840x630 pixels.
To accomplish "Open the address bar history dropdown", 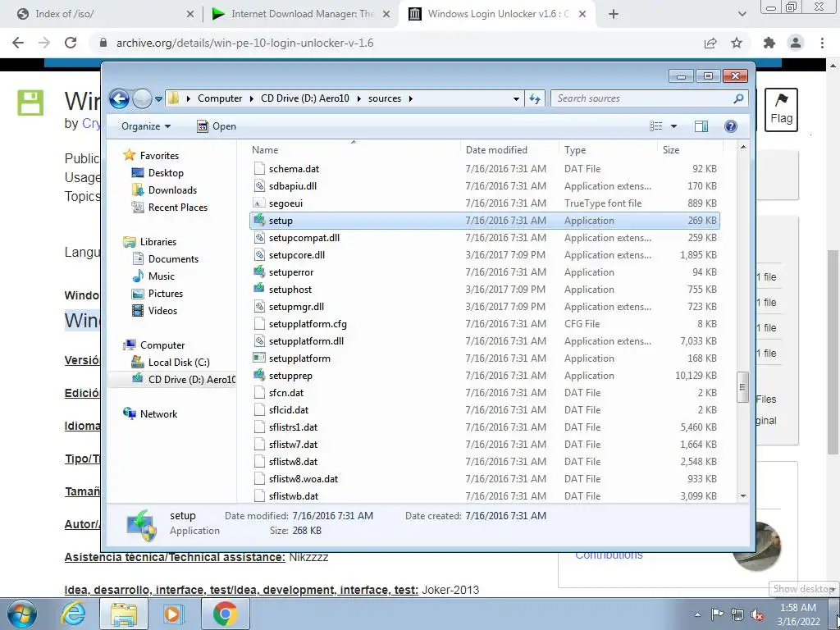I will click(x=516, y=98).
